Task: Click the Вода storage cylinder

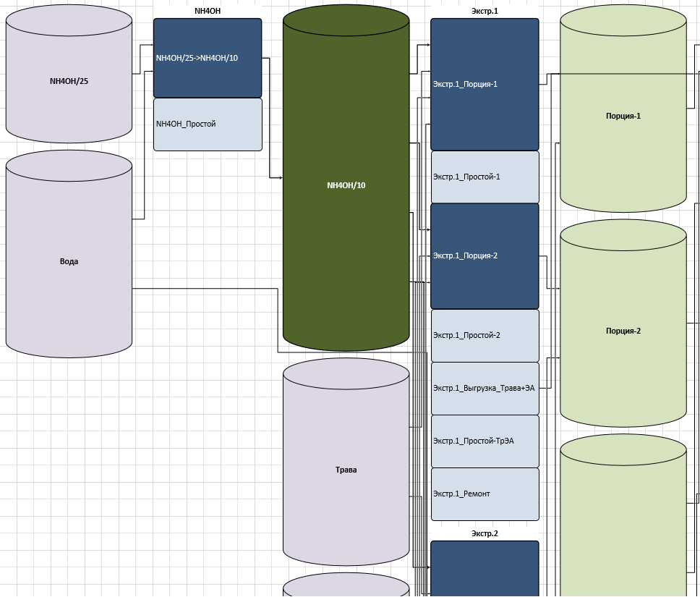Action: click(x=69, y=261)
